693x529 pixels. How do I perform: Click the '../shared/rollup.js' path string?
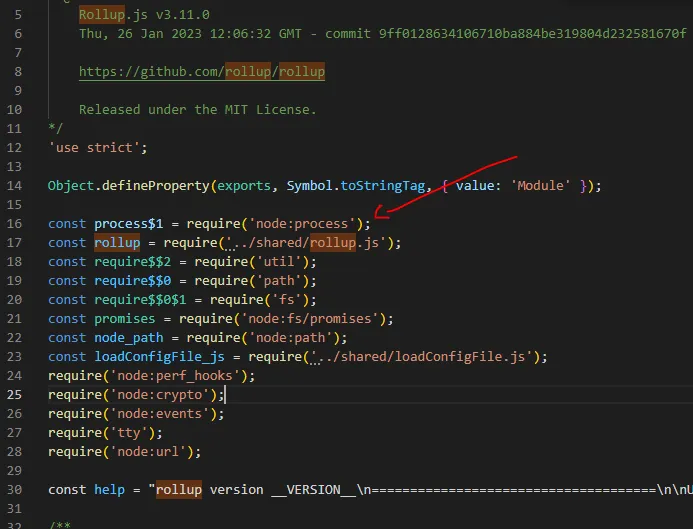coord(306,243)
